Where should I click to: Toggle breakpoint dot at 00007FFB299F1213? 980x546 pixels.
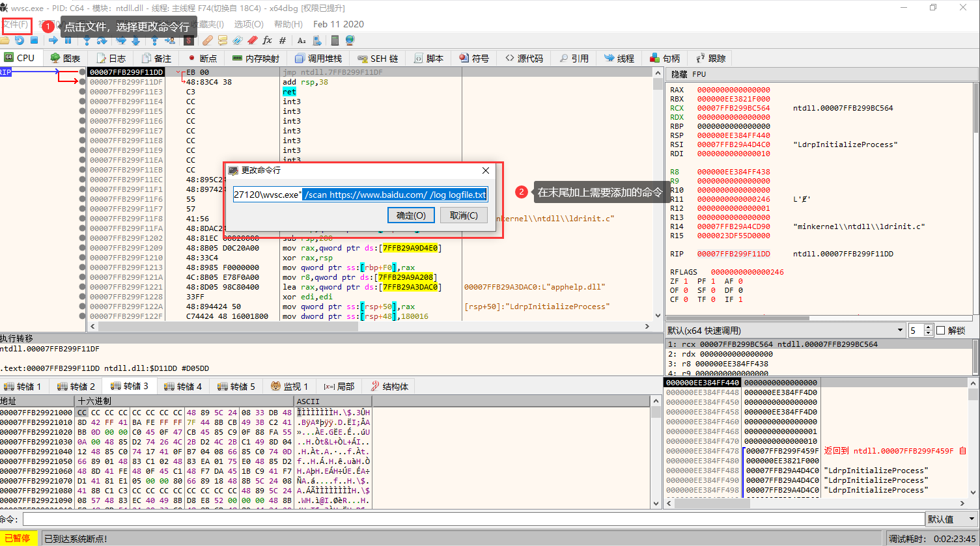click(x=82, y=267)
